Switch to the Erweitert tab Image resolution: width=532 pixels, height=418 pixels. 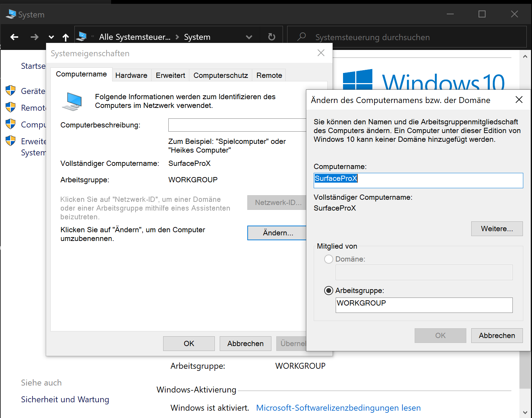coord(170,75)
